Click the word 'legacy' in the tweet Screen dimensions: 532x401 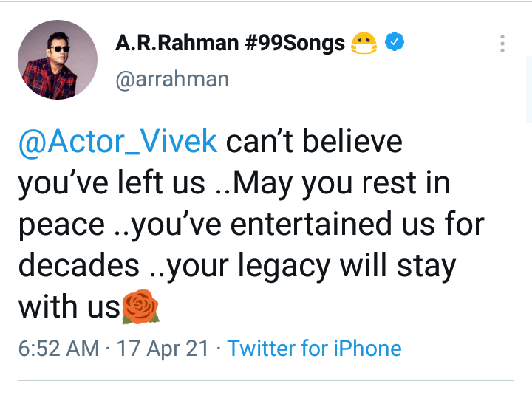pyautogui.click(x=284, y=267)
